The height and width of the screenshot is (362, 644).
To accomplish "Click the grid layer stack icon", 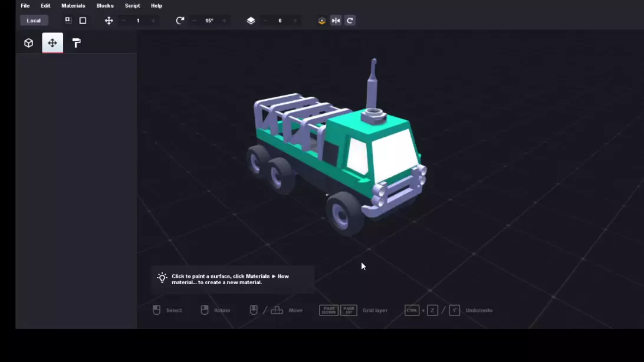I will [251, 21].
